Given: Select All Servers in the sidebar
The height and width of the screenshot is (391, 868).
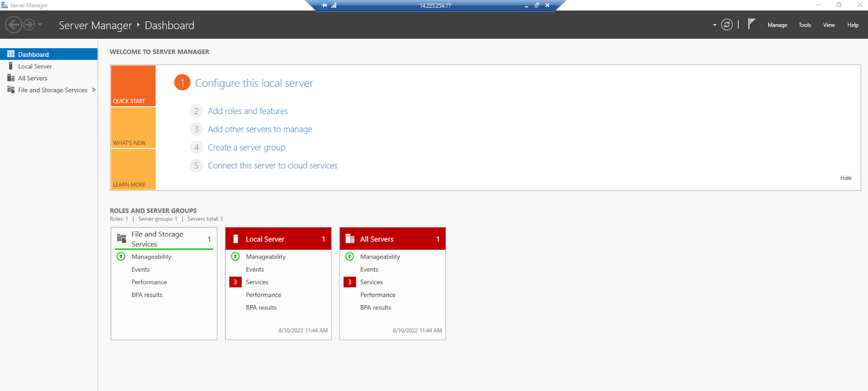Looking at the screenshot, I should click(x=49, y=78).
